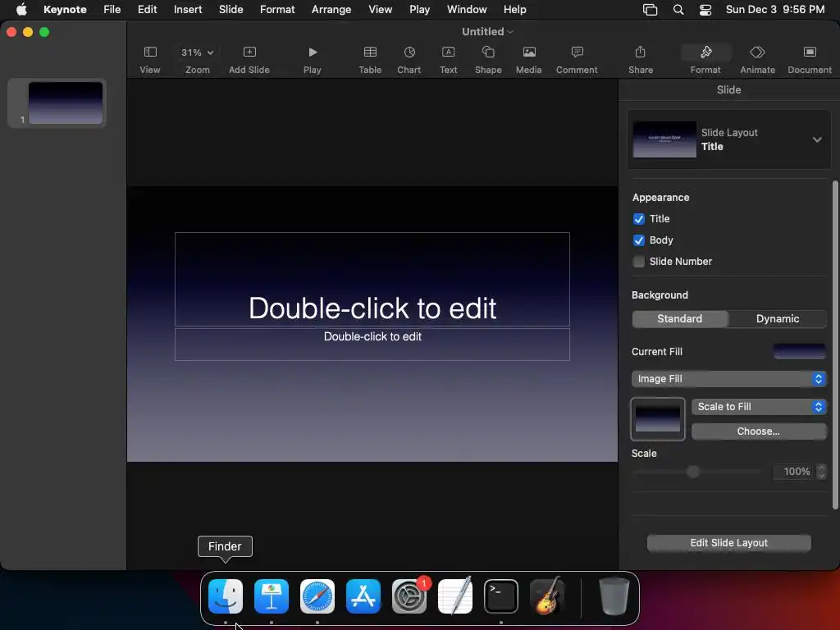The width and height of the screenshot is (840, 630).
Task: Open the Zoom percentage dropdown
Action: coord(197,52)
